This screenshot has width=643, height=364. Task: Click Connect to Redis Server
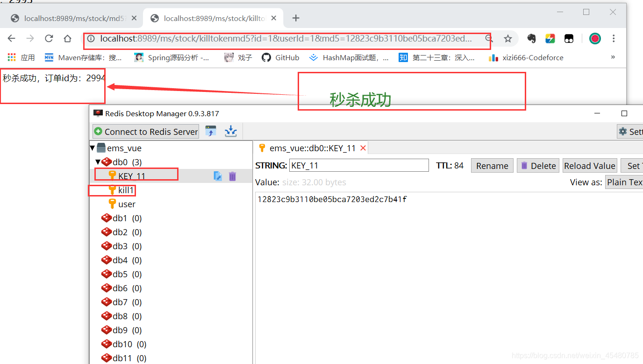pos(146,132)
